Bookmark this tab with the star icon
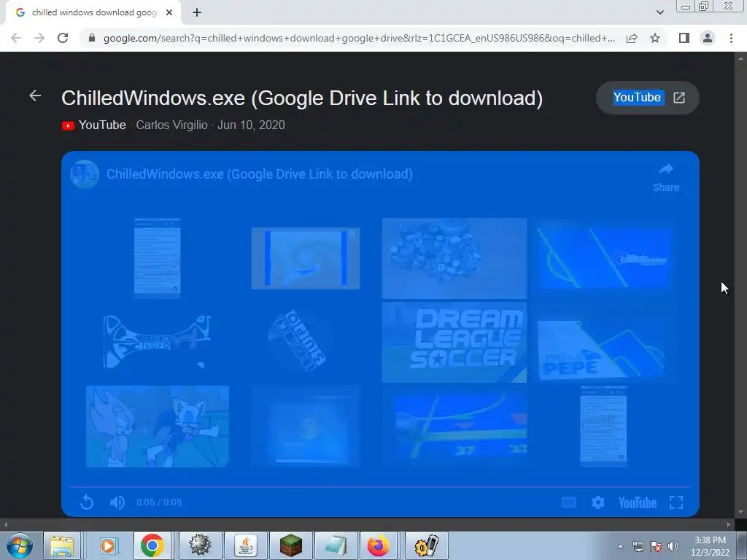 tap(655, 38)
